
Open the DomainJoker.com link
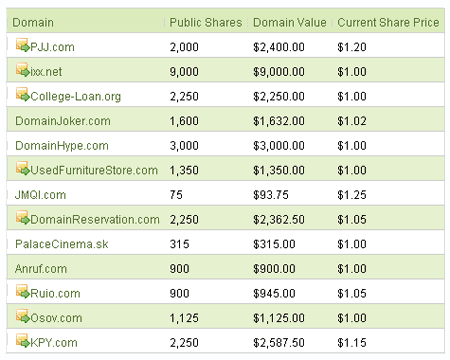[63, 121]
